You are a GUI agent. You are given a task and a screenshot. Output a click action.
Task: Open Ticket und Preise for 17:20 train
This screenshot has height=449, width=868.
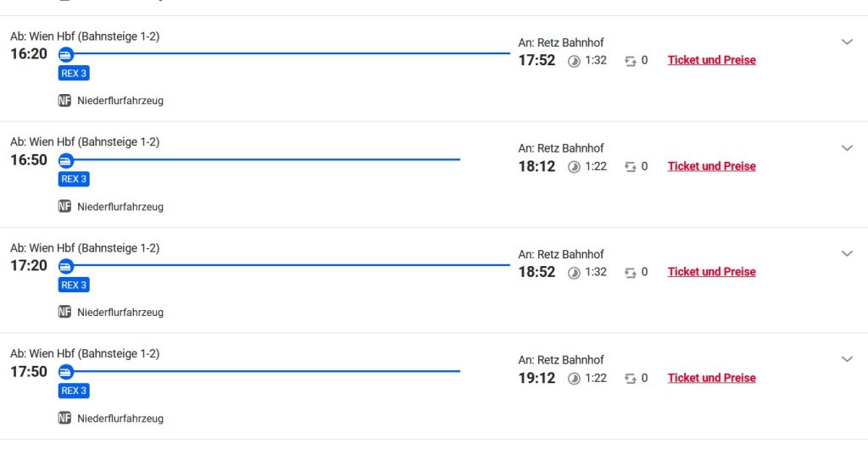tap(711, 272)
